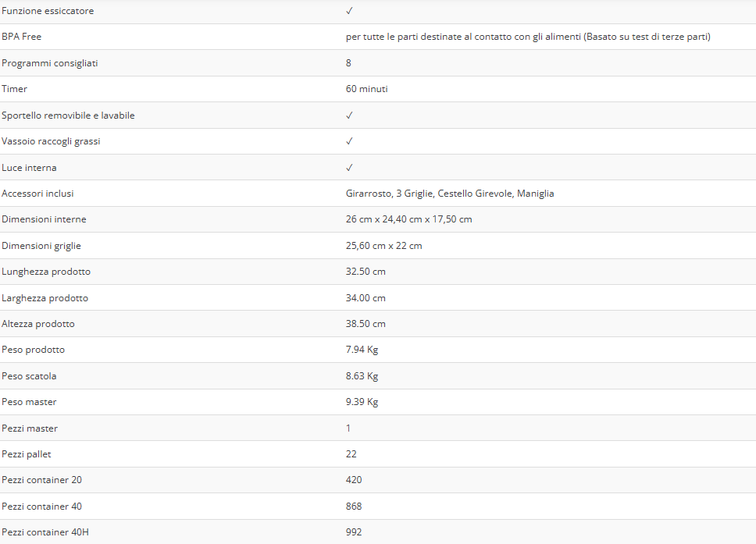Viewport: 756px width, 544px height.
Task: Click the Luce interna checkmark
Action: pos(349,168)
